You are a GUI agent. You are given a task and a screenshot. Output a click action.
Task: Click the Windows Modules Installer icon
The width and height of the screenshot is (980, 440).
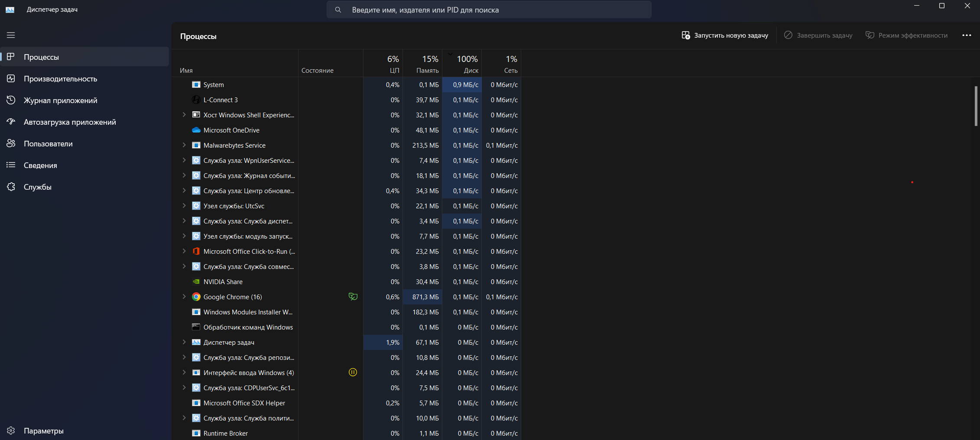[196, 312]
